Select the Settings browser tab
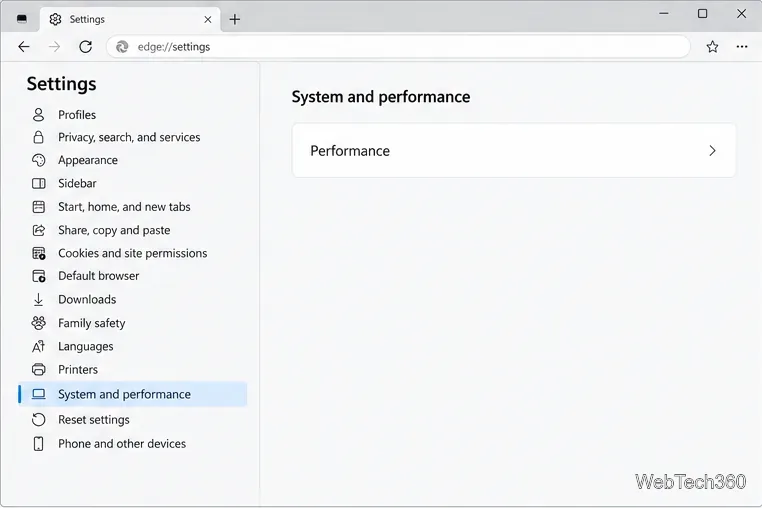 130,19
